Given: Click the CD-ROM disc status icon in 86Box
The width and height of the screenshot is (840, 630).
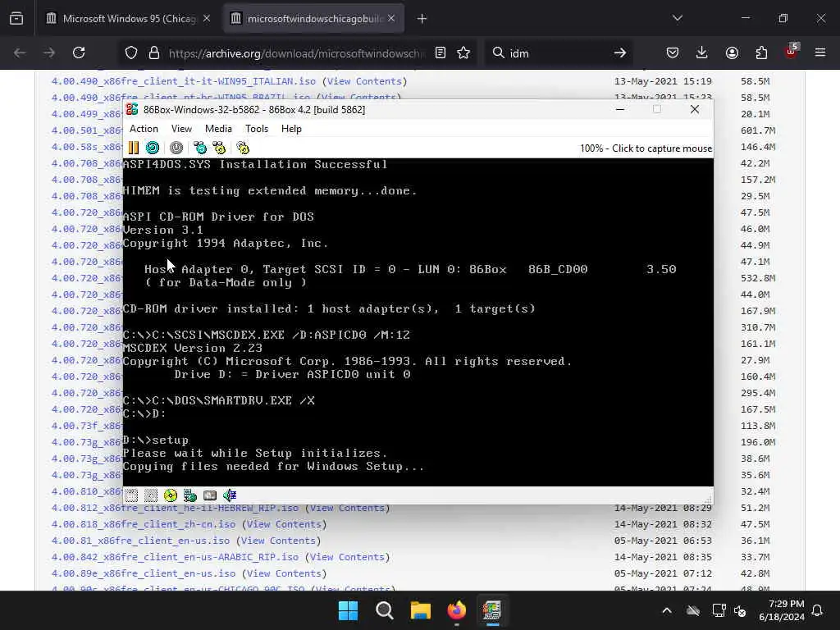Looking at the screenshot, I should [x=171, y=495].
